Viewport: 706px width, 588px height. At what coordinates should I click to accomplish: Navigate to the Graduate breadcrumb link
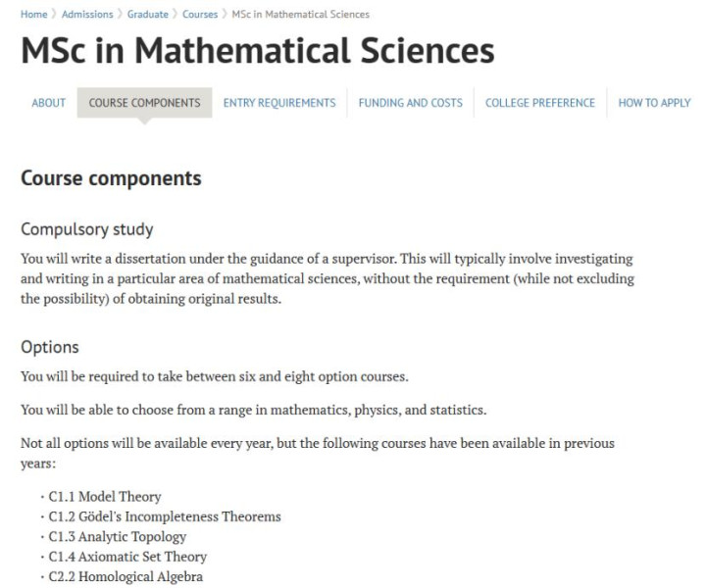pyautogui.click(x=147, y=15)
